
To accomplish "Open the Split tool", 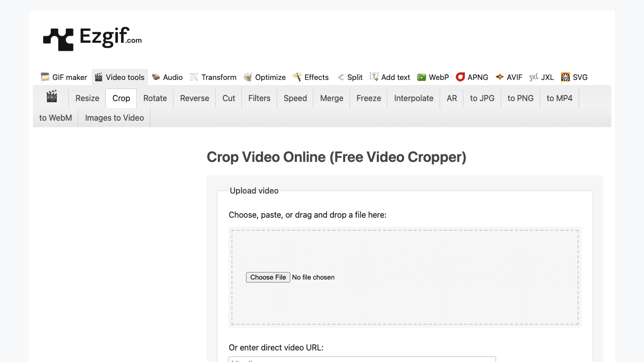I will coord(350,77).
